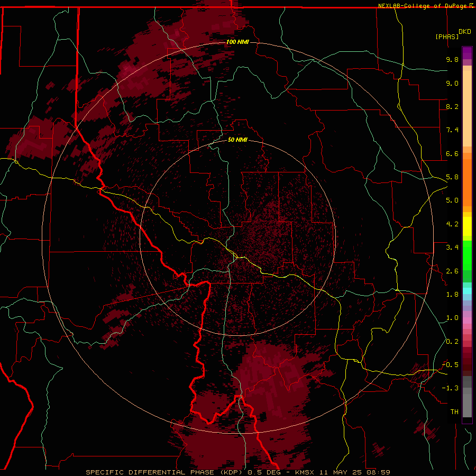Click the 7.4 value on the scale

pyautogui.click(x=452, y=130)
